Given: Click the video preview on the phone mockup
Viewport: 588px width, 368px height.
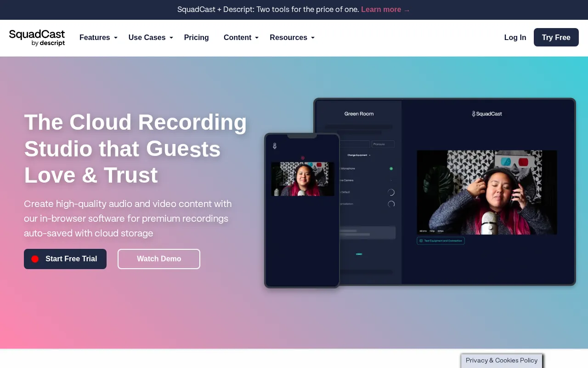Looking at the screenshot, I should (303, 179).
